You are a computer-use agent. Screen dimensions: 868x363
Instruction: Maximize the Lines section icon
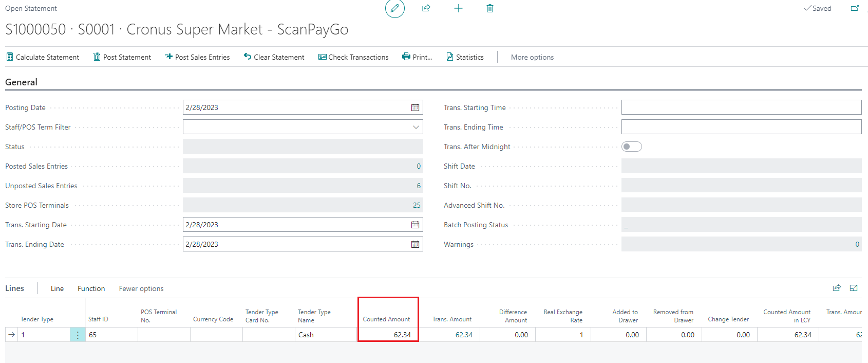(854, 288)
